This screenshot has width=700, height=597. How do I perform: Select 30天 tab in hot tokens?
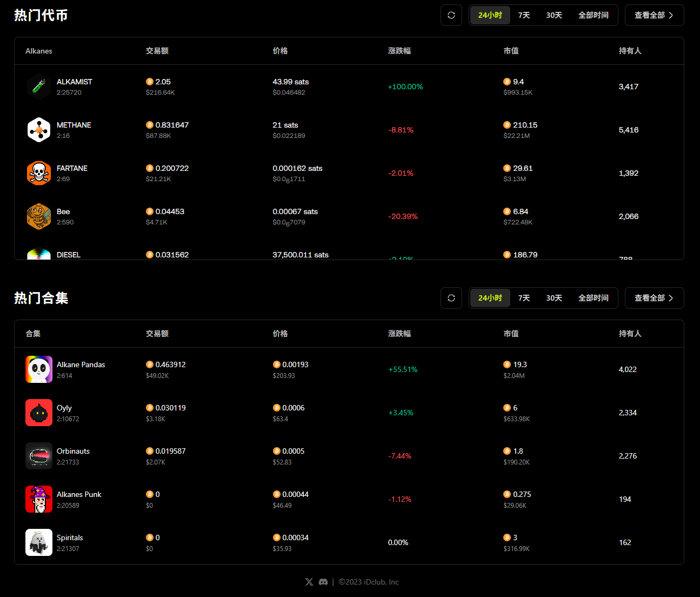[554, 15]
